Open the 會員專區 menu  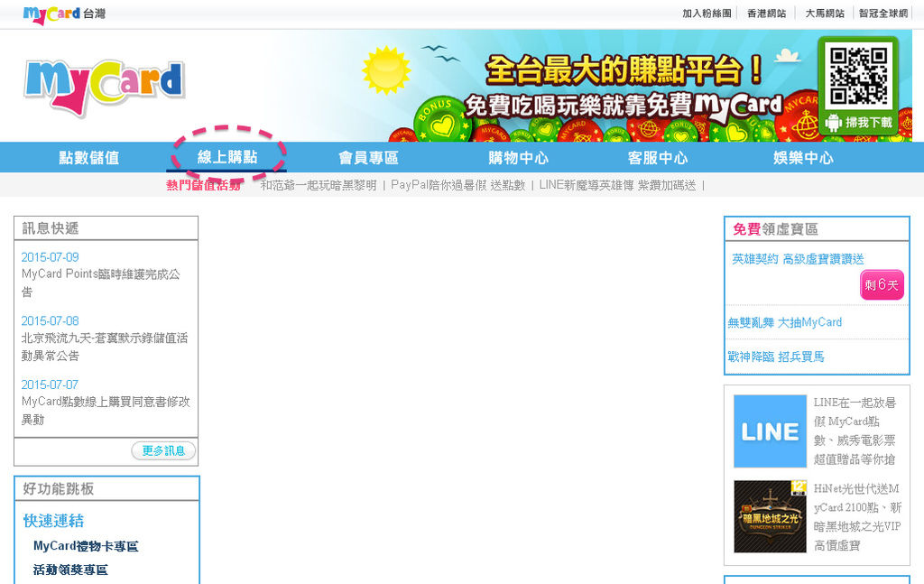pyautogui.click(x=369, y=158)
